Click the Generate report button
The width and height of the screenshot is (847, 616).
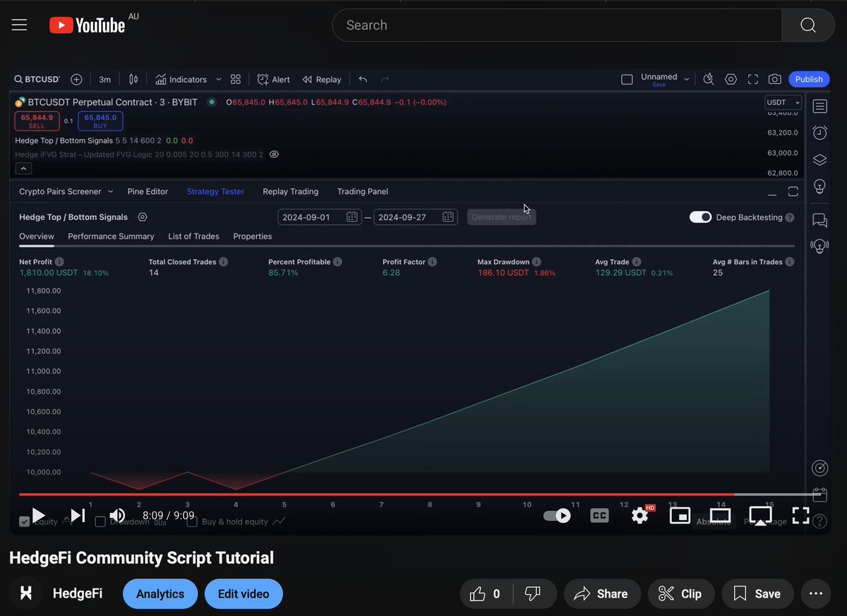click(502, 217)
